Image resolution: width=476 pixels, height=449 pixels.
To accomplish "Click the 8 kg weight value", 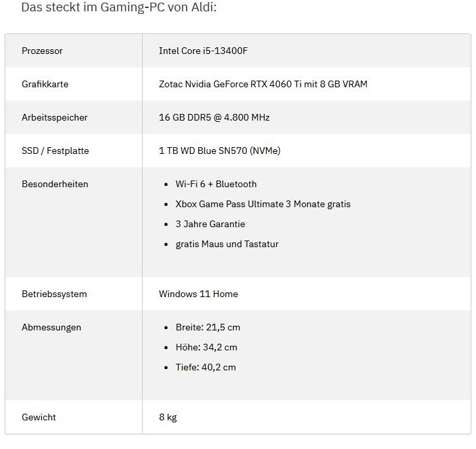I will click(168, 417).
